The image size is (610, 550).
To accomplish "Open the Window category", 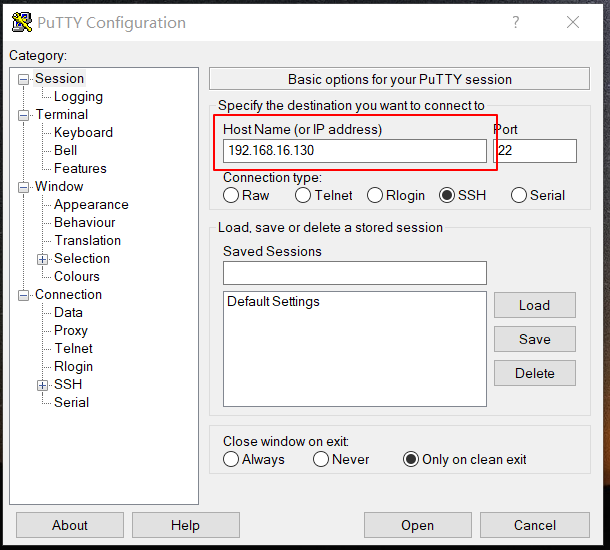I will tap(59, 186).
